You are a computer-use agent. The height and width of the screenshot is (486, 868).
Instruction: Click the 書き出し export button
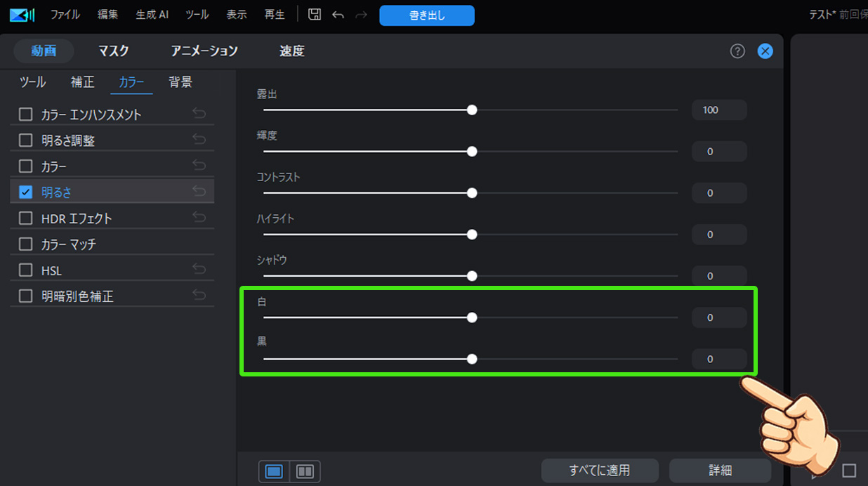pyautogui.click(x=426, y=15)
